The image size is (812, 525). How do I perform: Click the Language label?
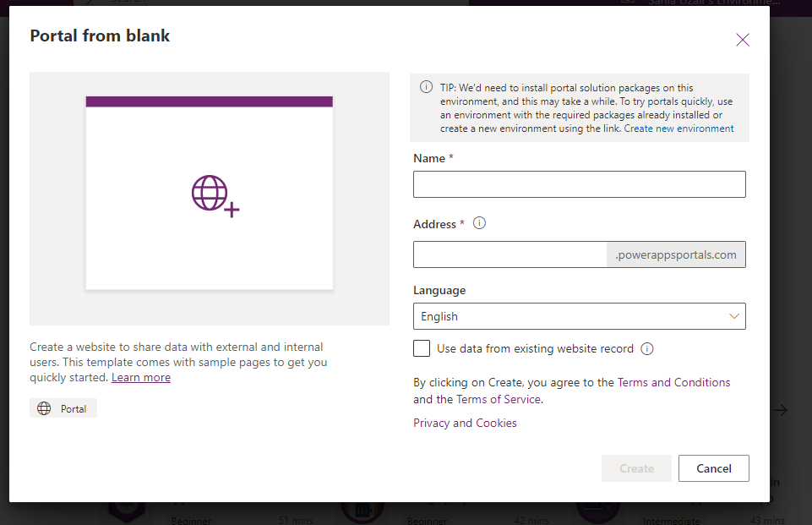(439, 290)
